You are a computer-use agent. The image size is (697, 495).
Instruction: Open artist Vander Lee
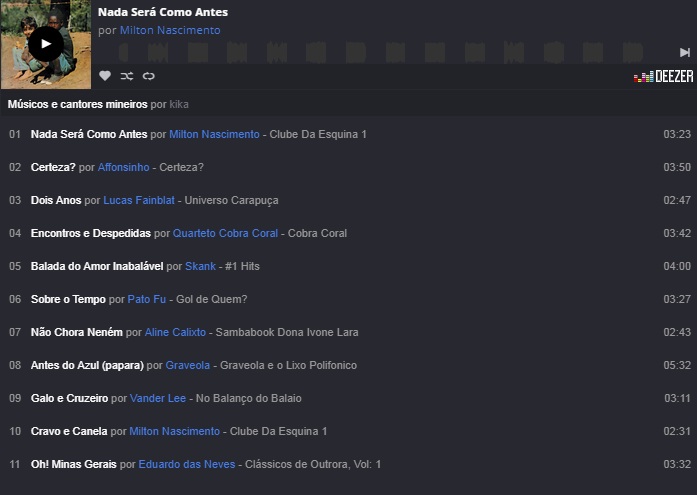158,398
